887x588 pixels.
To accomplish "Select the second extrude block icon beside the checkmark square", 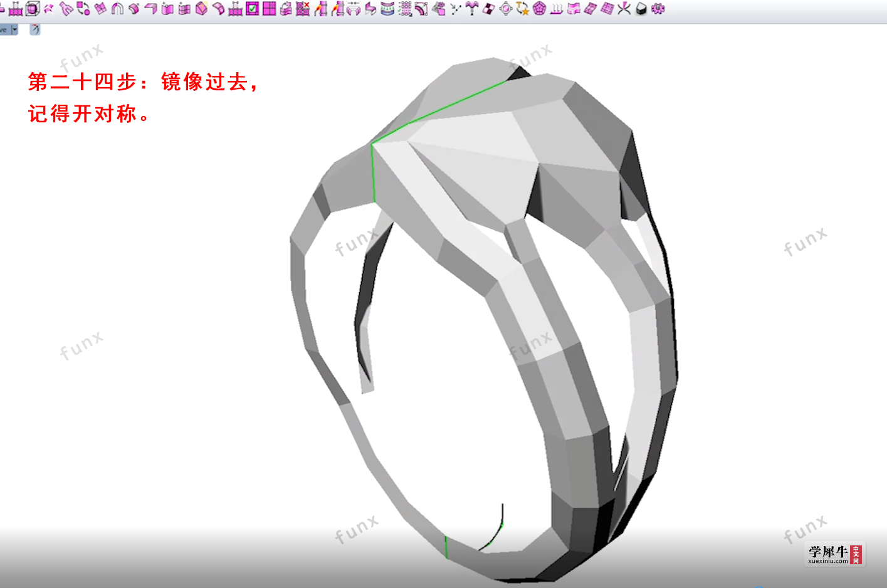I will pos(235,9).
